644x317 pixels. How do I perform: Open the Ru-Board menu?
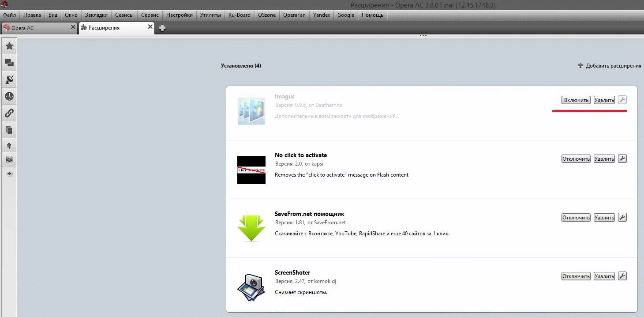pos(240,15)
